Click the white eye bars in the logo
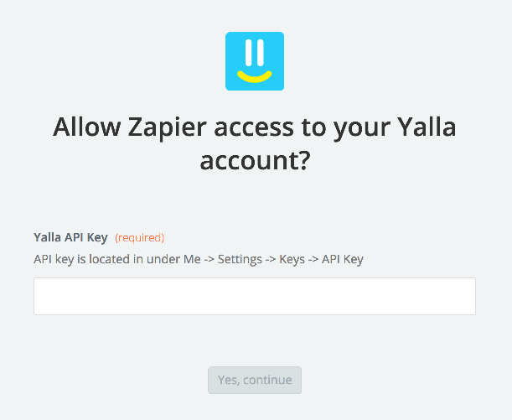The height and width of the screenshot is (420, 512). (255, 53)
